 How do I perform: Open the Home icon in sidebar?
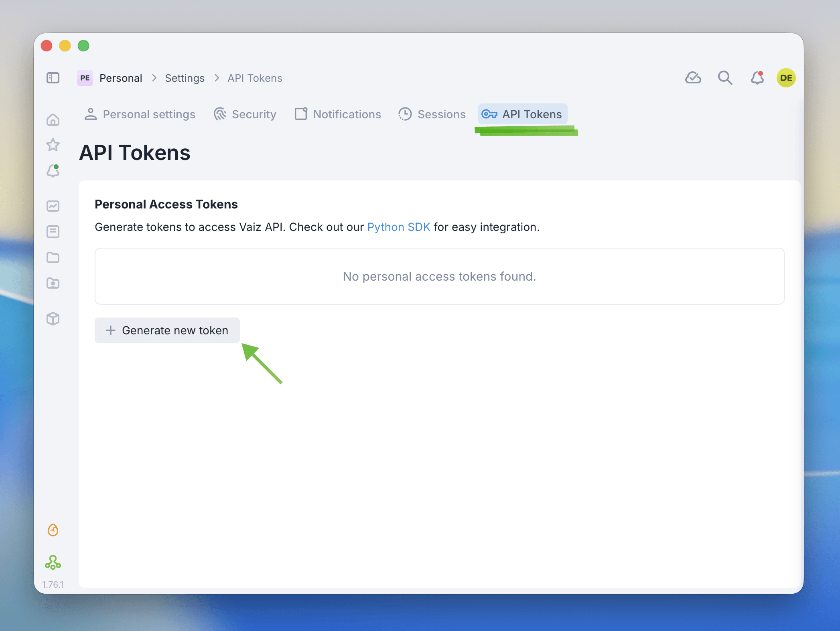coord(53,120)
